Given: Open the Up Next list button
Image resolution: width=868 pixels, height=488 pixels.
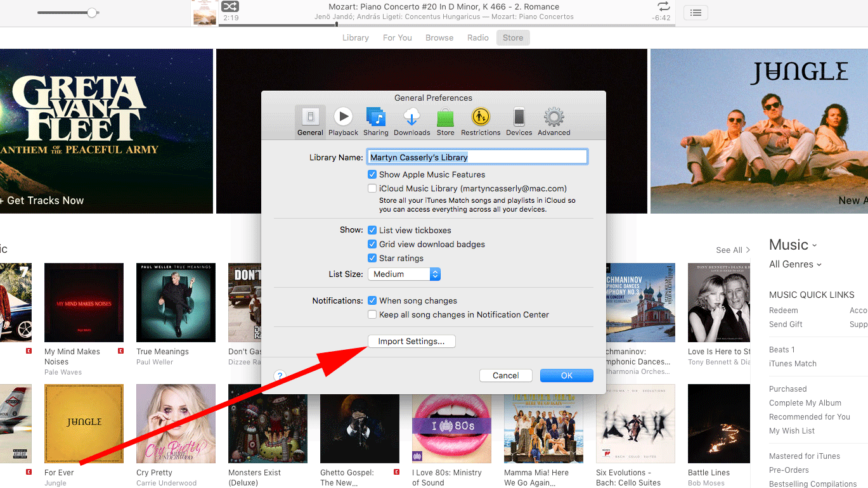Looking at the screenshot, I should point(696,12).
